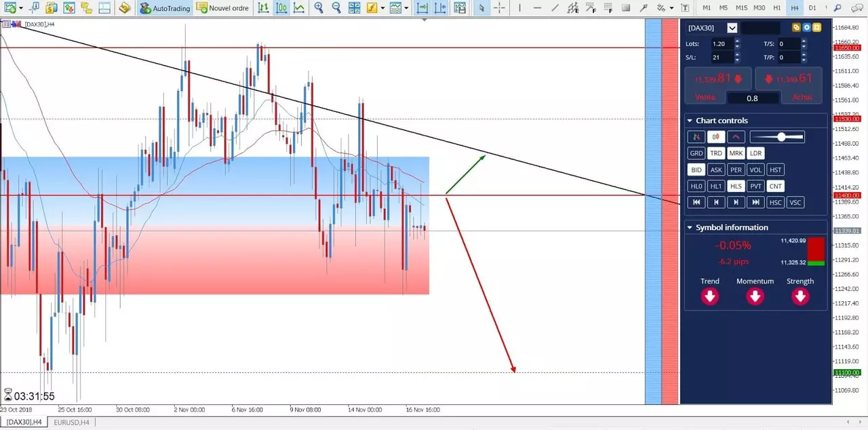Switch chart to bar chart style
The width and height of the screenshot is (868, 430).
[263, 8]
